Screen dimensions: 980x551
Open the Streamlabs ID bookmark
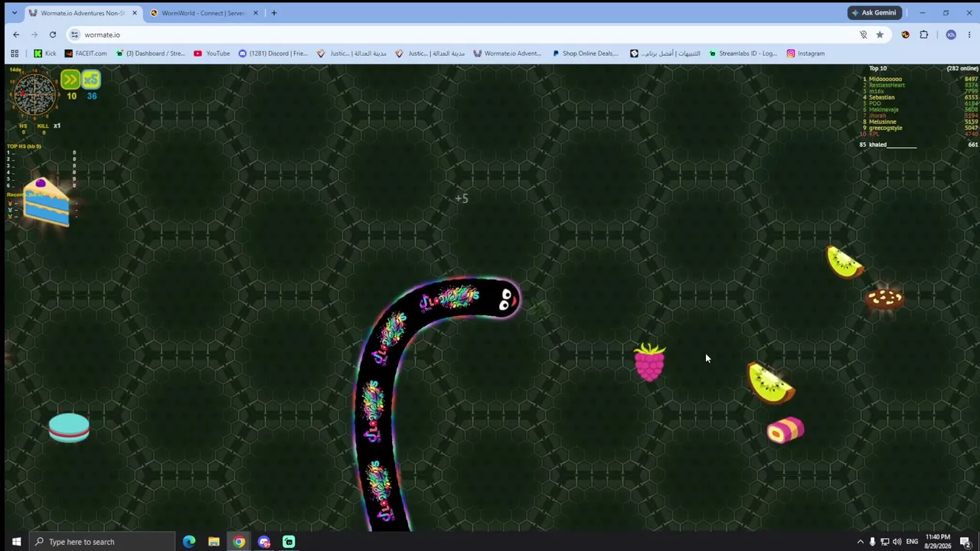(743, 54)
